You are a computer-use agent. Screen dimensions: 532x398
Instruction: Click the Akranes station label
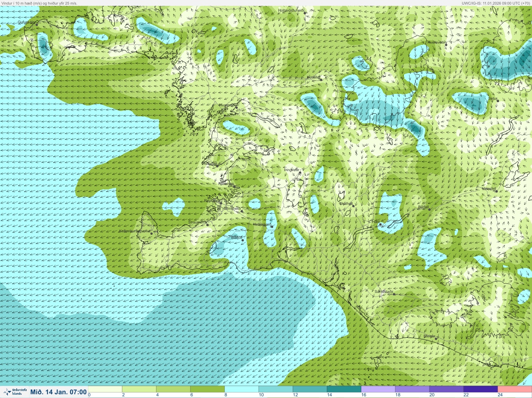coord(210,164)
